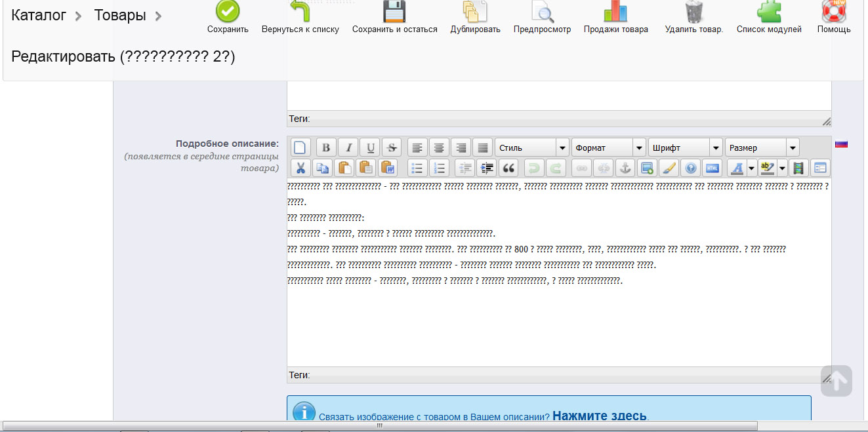
Task: Remove link with unlink icon
Action: pyautogui.click(x=603, y=168)
